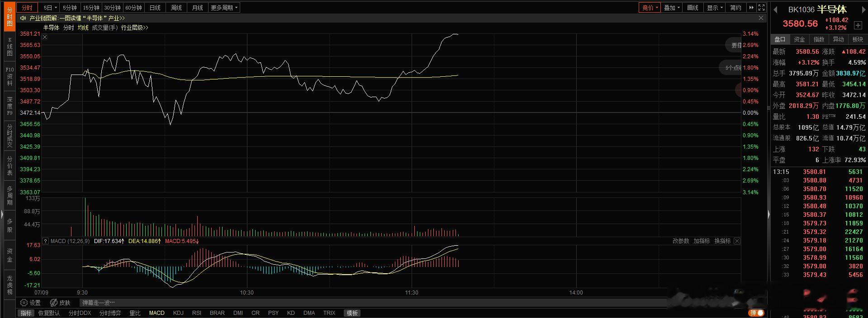This screenshot has height=318, width=868.
Task: Go to next sector with right arrow
Action: [863, 9]
